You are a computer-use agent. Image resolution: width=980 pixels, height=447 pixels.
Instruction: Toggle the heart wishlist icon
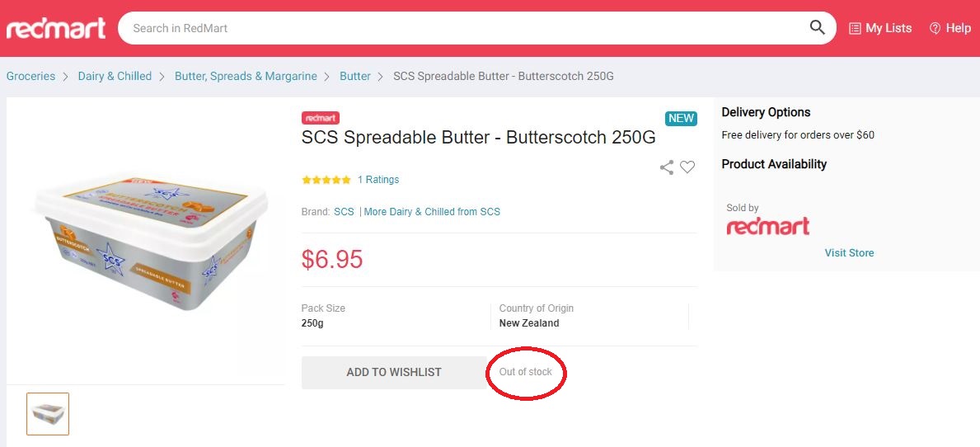pos(687,167)
